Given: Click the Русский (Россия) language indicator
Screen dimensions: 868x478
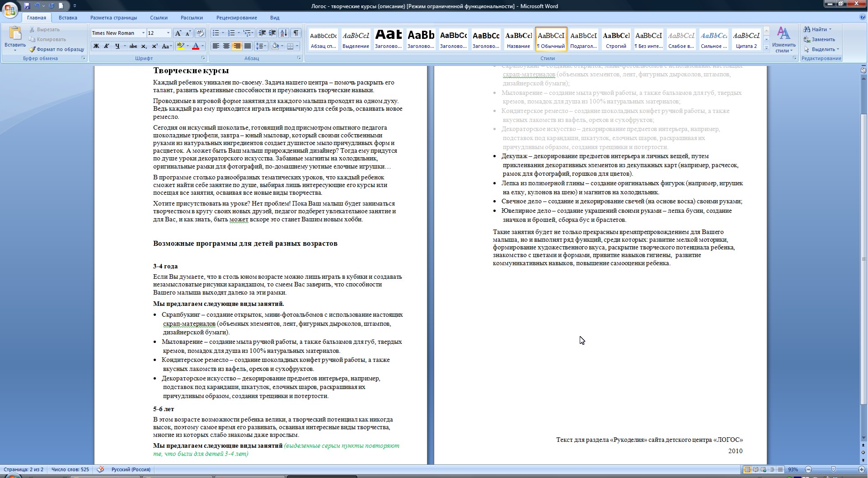Looking at the screenshot, I should pos(131,469).
